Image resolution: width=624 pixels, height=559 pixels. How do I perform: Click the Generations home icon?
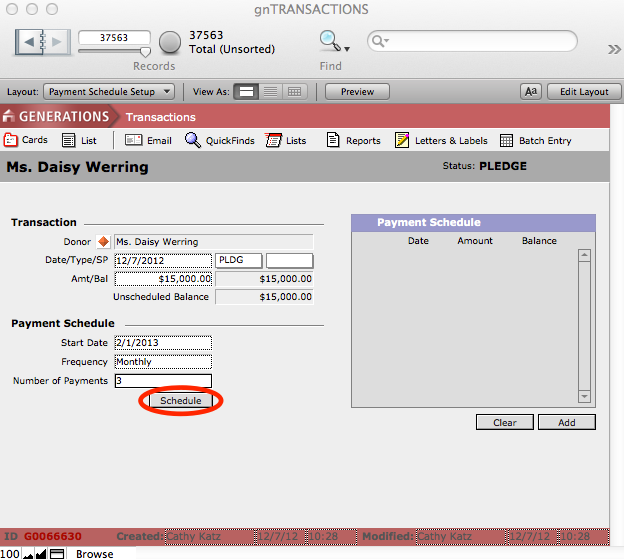click(x=9, y=116)
